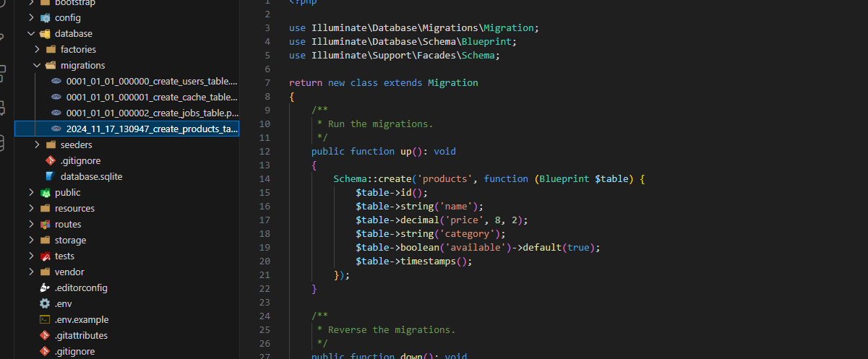Click 'Illuminate\Support\Facades\Schema' use statement
Viewport: 868px width, 359px height.
[x=403, y=55]
